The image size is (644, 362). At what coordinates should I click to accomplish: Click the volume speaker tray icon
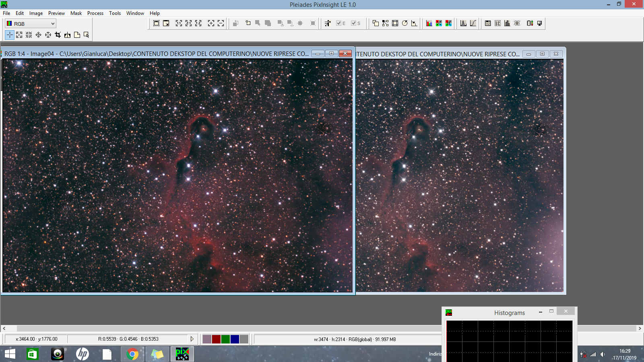click(603, 354)
